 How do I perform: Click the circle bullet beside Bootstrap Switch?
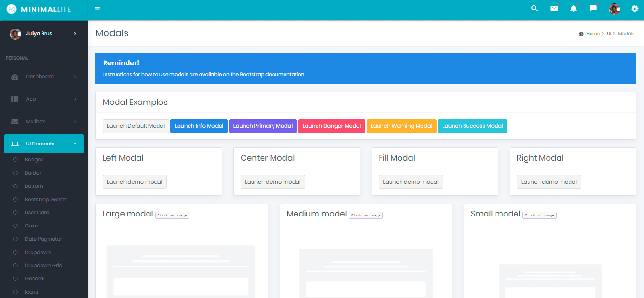pos(15,200)
